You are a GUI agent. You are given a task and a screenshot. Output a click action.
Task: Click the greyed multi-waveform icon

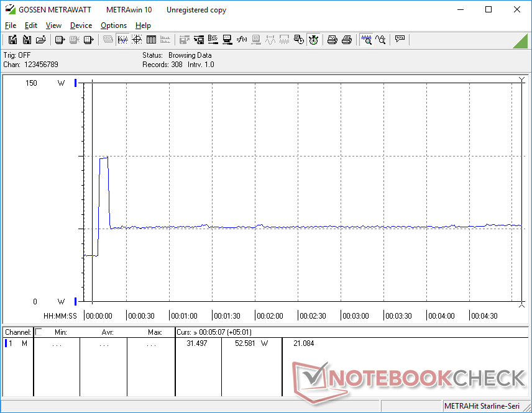284,40
